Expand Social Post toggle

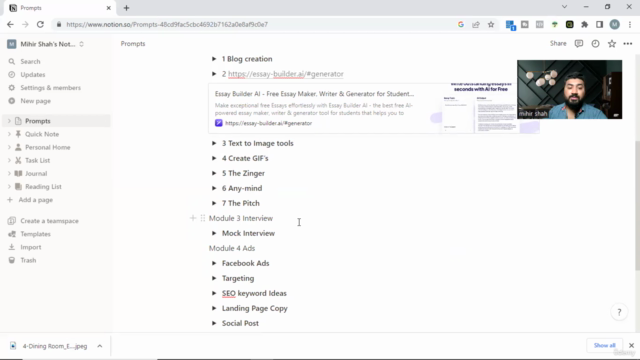coord(214,323)
